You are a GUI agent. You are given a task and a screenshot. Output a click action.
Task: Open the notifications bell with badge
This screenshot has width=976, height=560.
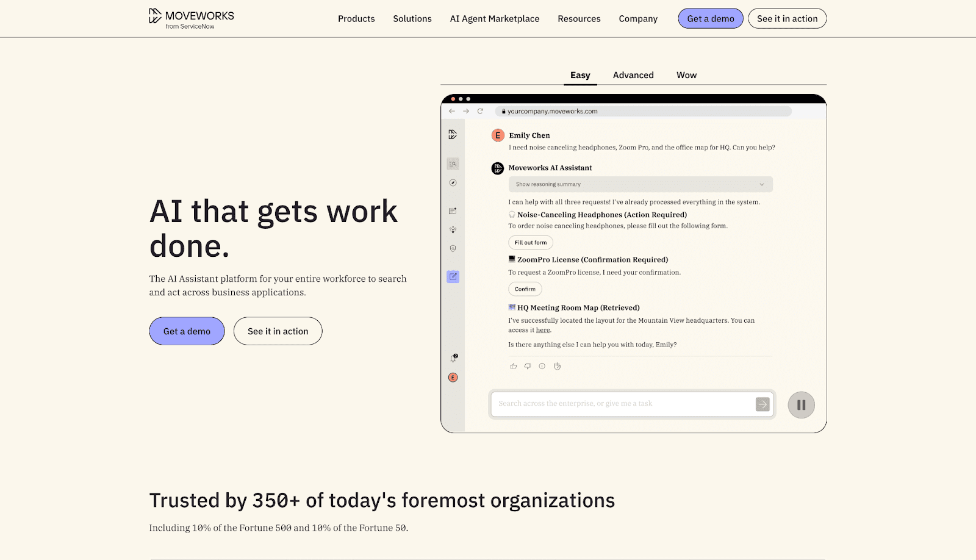coord(453,358)
